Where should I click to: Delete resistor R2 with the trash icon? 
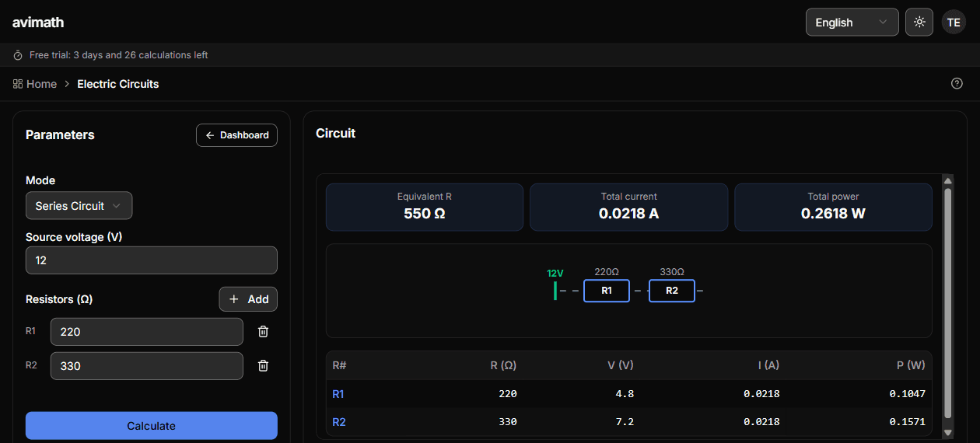tap(264, 366)
